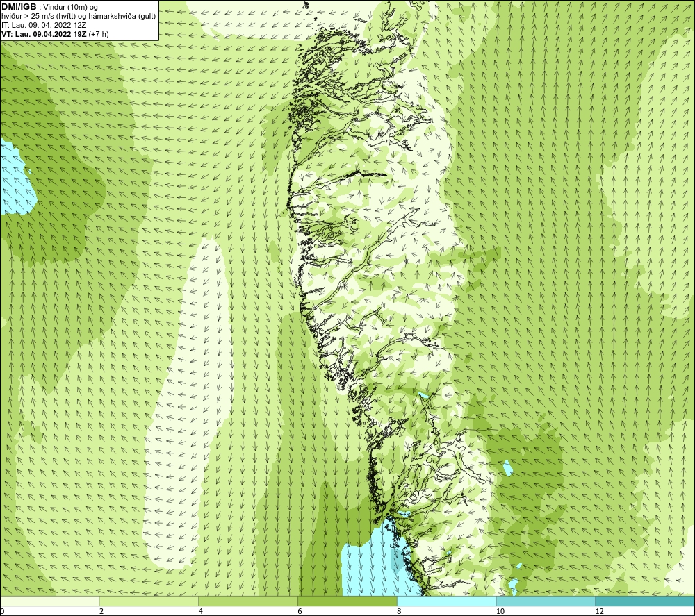Image resolution: width=695 pixels, height=616 pixels.
Task: Click the 2–4 m/s light green legend swatch
Action: pos(149,601)
